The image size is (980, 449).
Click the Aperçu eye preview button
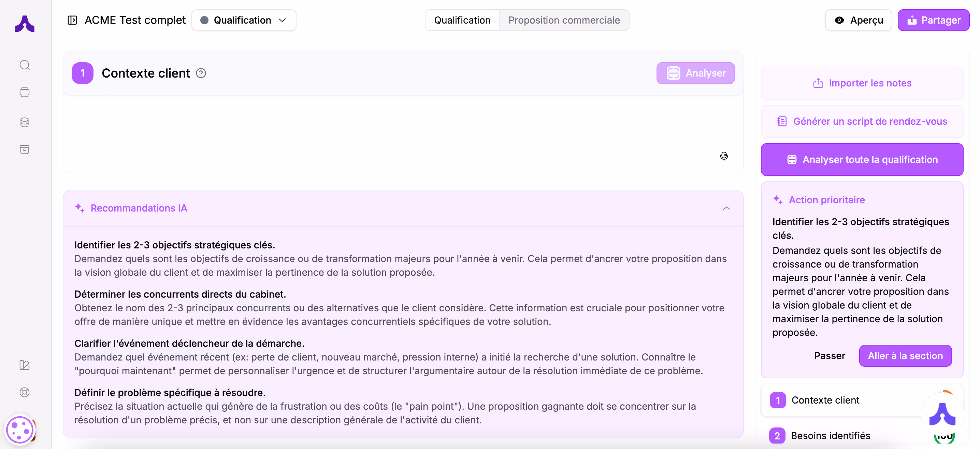click(858, 20)
